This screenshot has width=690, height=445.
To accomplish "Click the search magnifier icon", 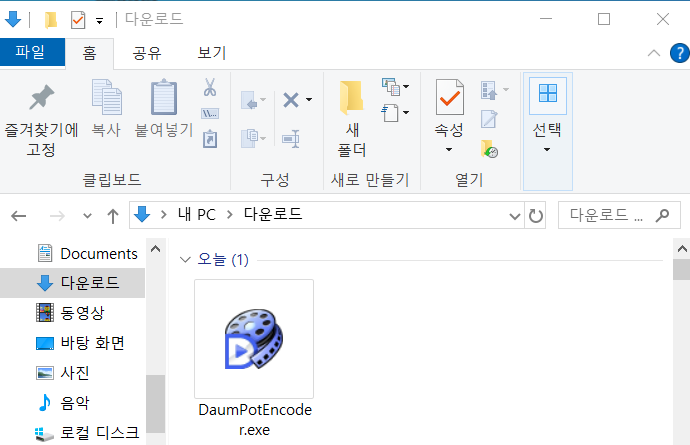I will tap(663, 215).
